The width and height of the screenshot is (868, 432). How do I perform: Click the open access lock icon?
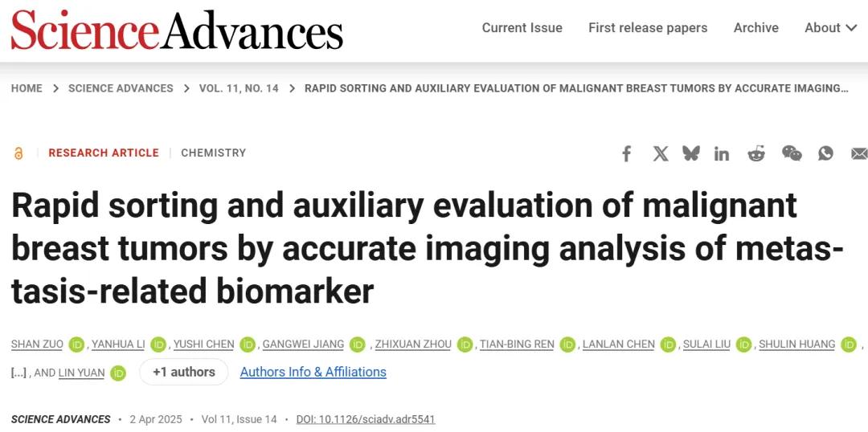tap(18, 153)
